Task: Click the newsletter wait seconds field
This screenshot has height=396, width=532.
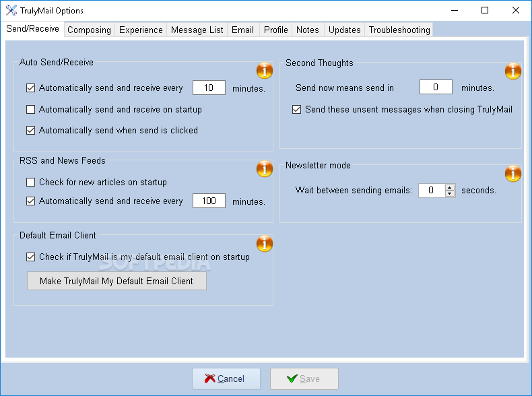Action: pyautogui.click(x=432, y=191)
